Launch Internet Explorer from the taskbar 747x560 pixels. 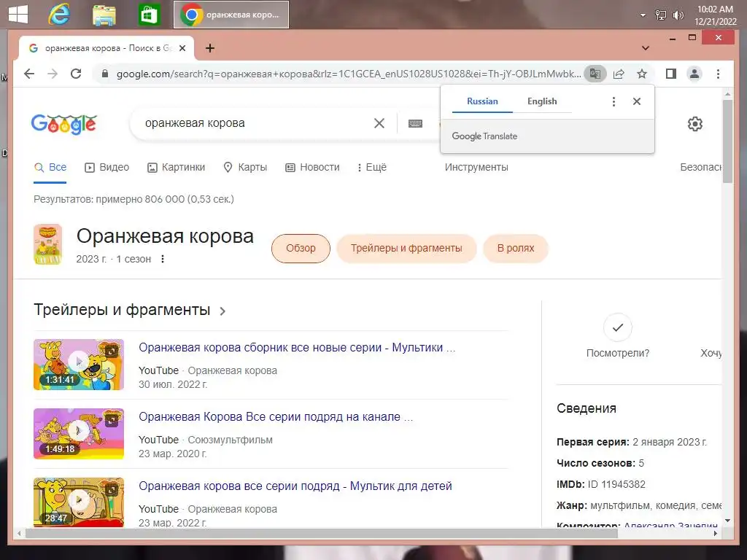[x=59, y=15]
